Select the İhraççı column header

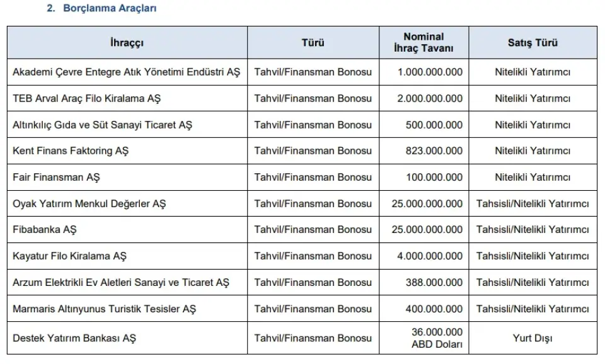click(x=127, y=42)
